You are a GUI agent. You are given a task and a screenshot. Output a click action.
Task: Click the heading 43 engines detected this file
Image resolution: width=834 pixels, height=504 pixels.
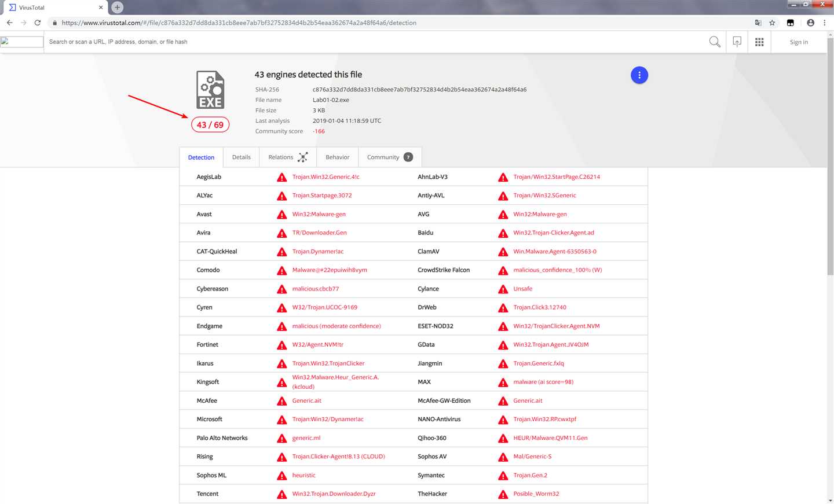pos(308,75)
